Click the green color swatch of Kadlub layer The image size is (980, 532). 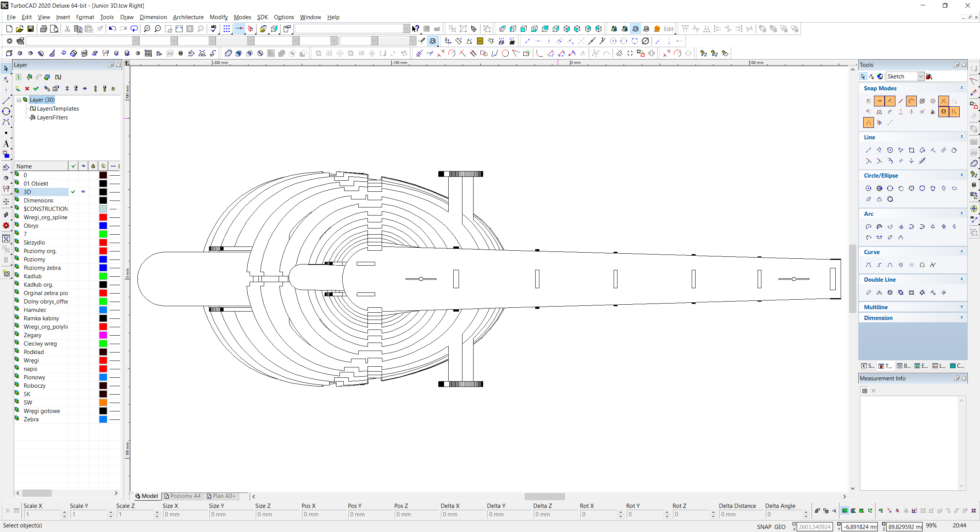tap(103, 276)
